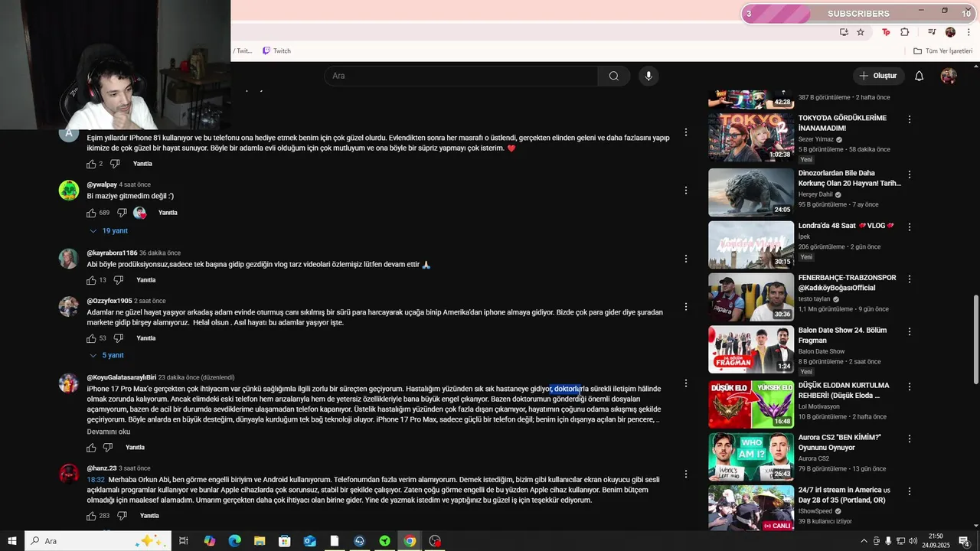Open options menu for @Ozzyfox1905's comment

(x=686, y=307)
